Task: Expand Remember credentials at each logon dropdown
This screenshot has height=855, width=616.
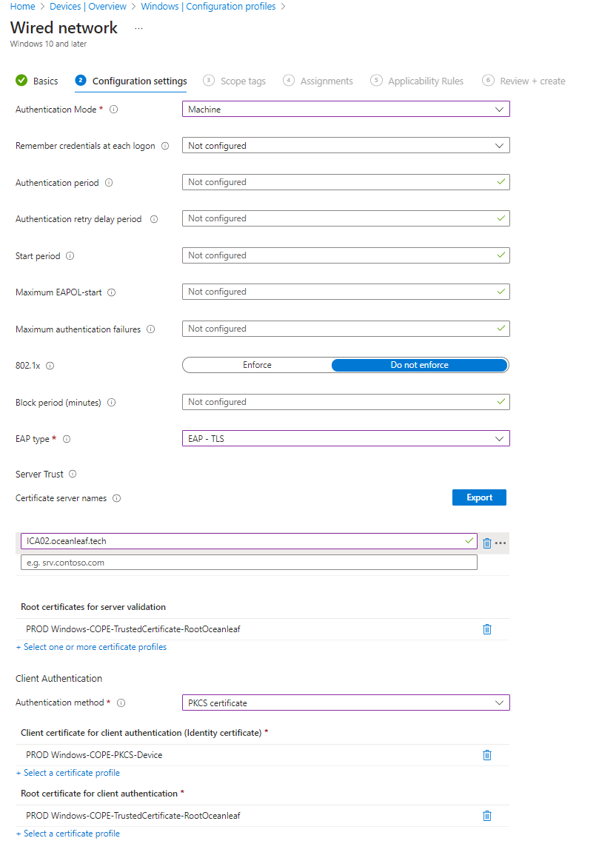Action: [346, 146]
